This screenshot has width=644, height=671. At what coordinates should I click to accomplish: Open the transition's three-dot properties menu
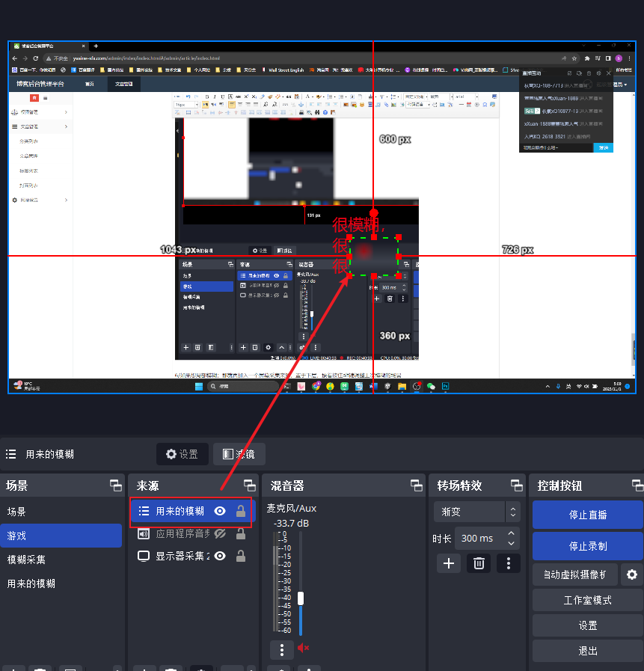(x=509, y=563)
